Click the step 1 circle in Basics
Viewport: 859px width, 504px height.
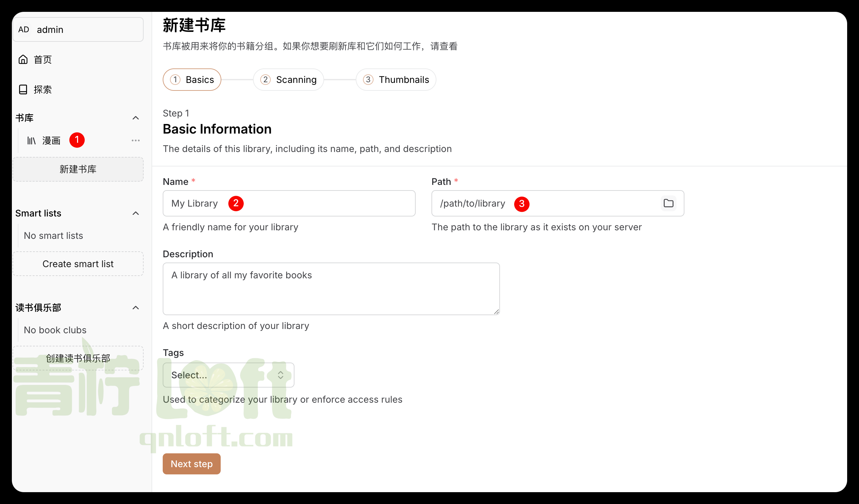175,80
